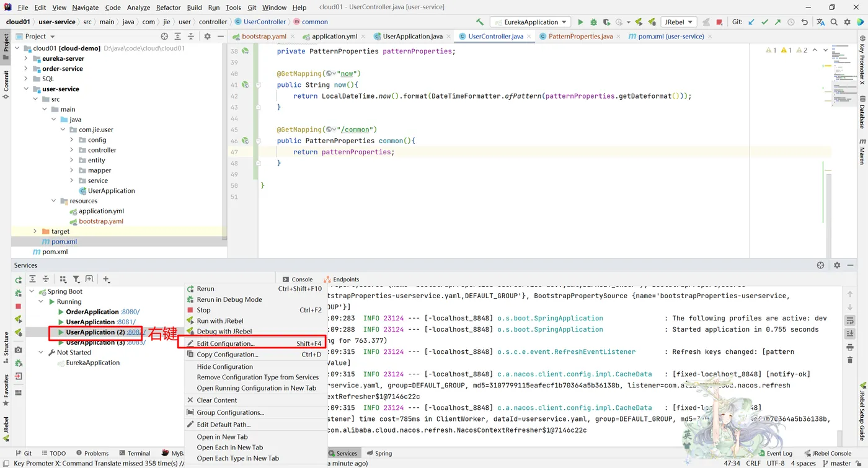Screen dimensions: 868x468
Task: Click Collapse All icon in Services toolbar
Action: click(x=45, y=280)
